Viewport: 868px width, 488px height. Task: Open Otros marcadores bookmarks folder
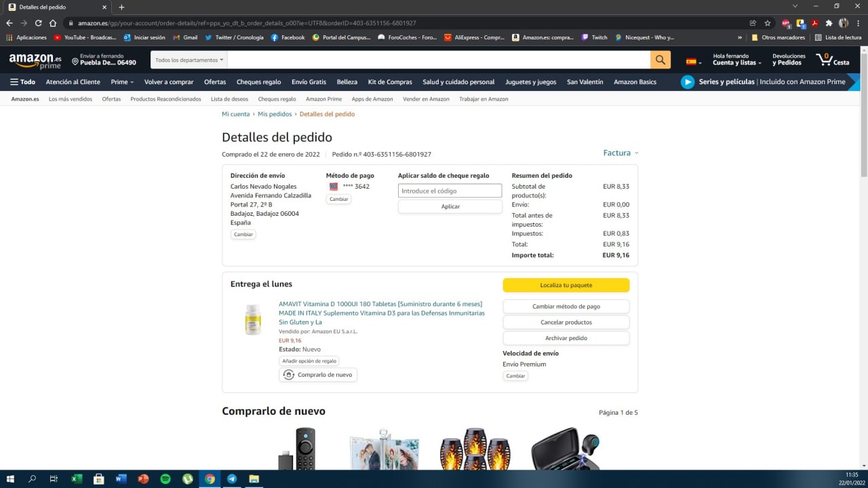778,37
